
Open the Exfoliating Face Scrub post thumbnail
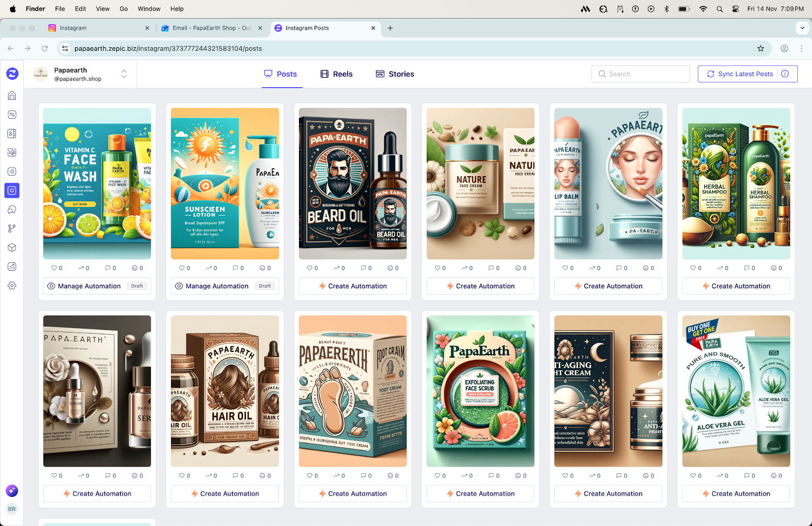click(x=481, y=391)
